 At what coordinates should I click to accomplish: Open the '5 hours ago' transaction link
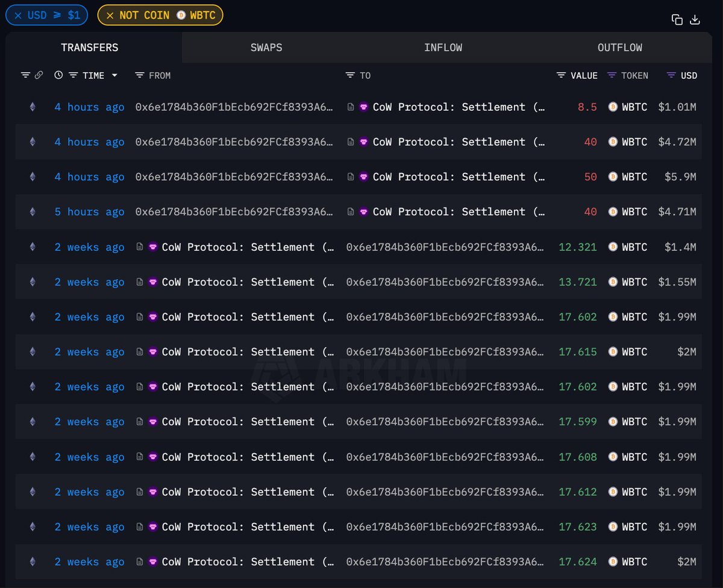[x=89, y=212]
